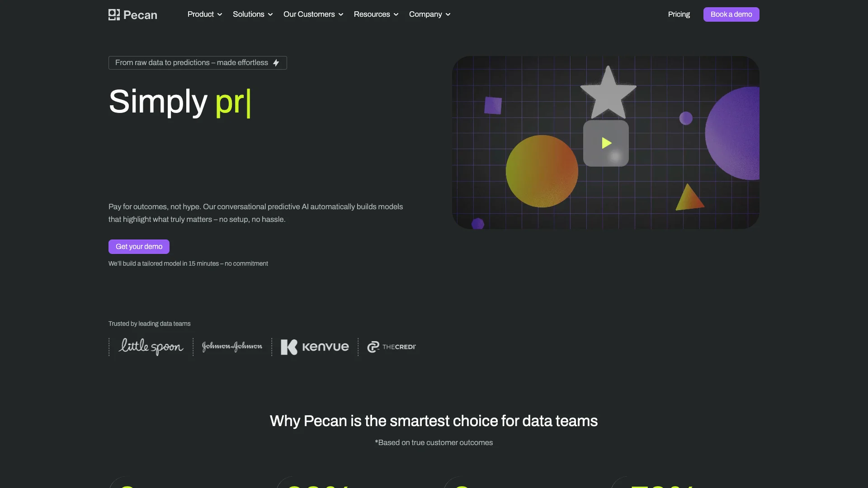This screenshot has height=488, width=868.
Task: Click the raw data to predictions tagline badge
Action: coord(191,63)
